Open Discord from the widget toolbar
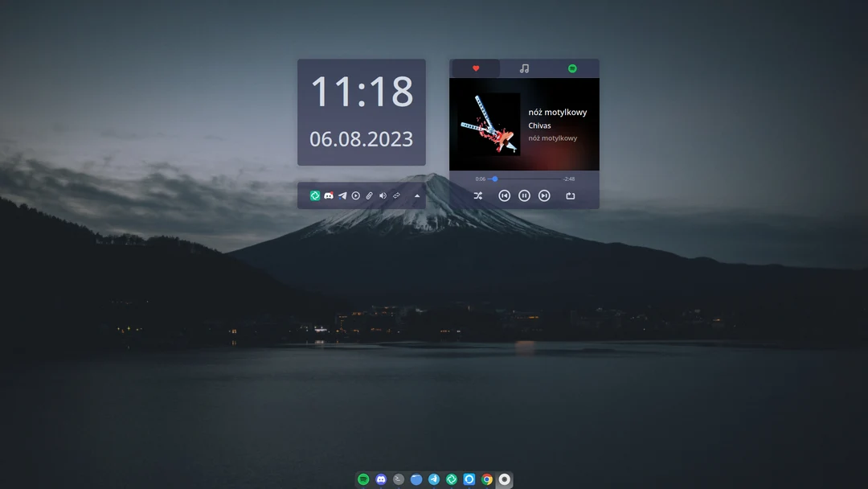This screenshot has height=489, width=868. (x=328, y=195)
